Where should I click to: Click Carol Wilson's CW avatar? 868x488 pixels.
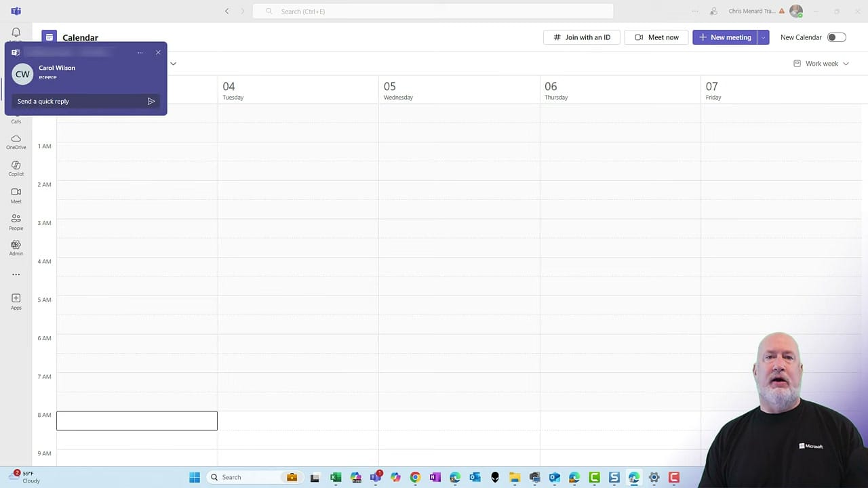22,74
